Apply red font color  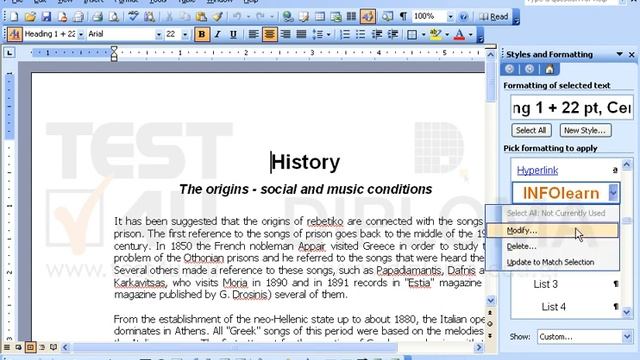pyautogui.click(x=459, y=34)
